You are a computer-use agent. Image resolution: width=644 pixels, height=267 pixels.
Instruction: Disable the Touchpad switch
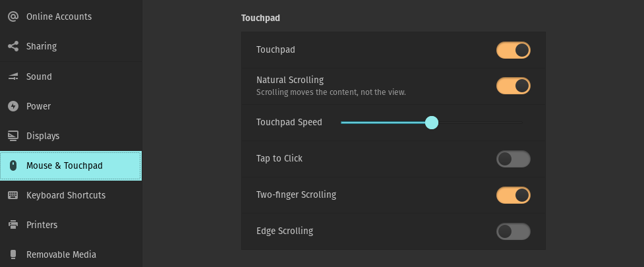point(513,50)
